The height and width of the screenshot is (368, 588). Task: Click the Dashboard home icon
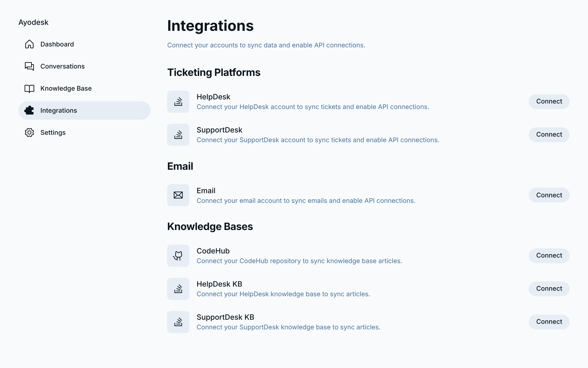(x=29, y=44)
